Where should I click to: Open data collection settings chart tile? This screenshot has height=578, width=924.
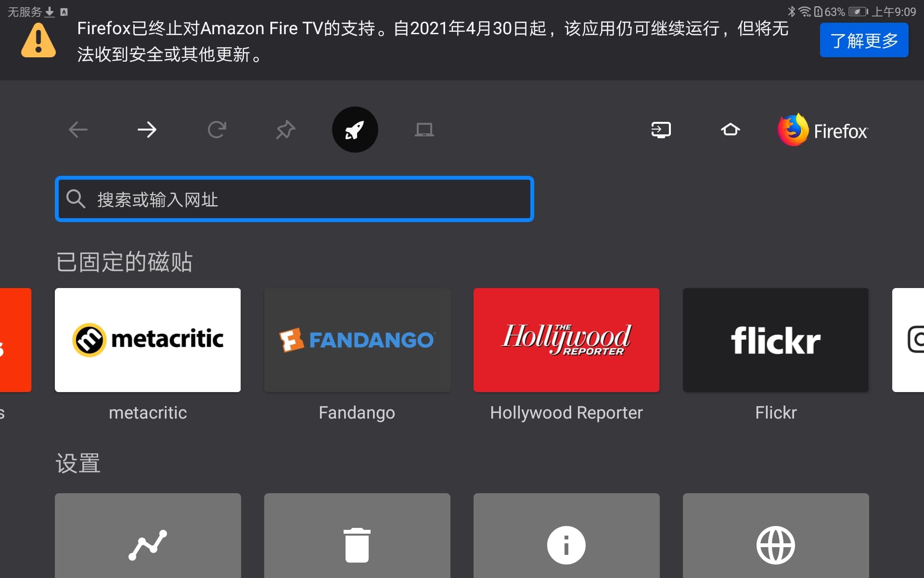(148, 536)
